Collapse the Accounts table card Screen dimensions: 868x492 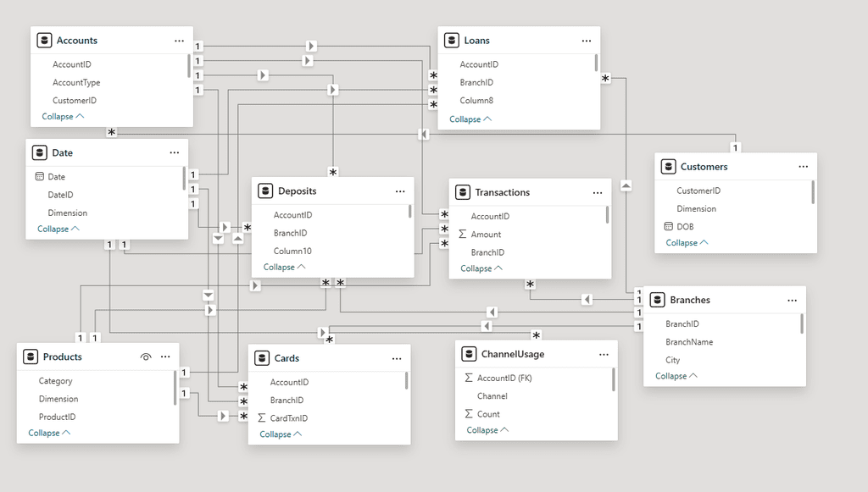point(63,117)
